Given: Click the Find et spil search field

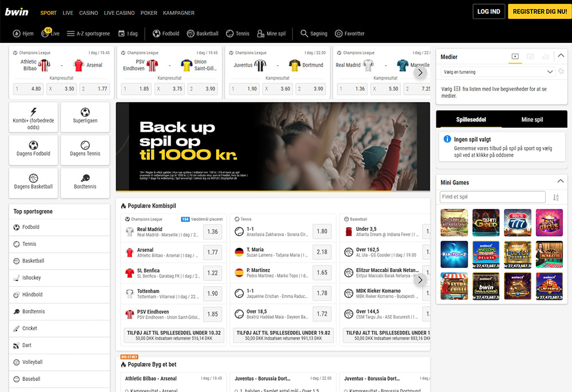Looking at the screenshot, I should click(x=492, y=197).
